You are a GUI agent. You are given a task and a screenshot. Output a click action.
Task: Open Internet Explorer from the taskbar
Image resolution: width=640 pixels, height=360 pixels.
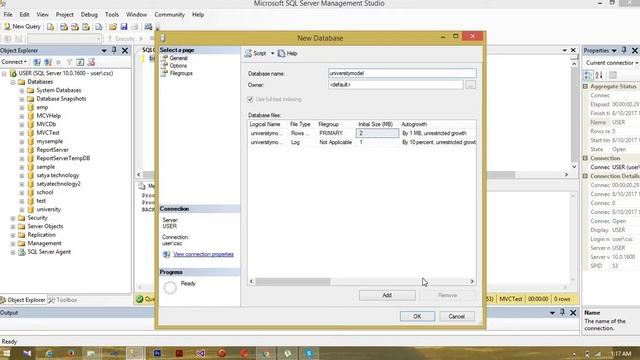pyautogui.click(x=49, y=353)
